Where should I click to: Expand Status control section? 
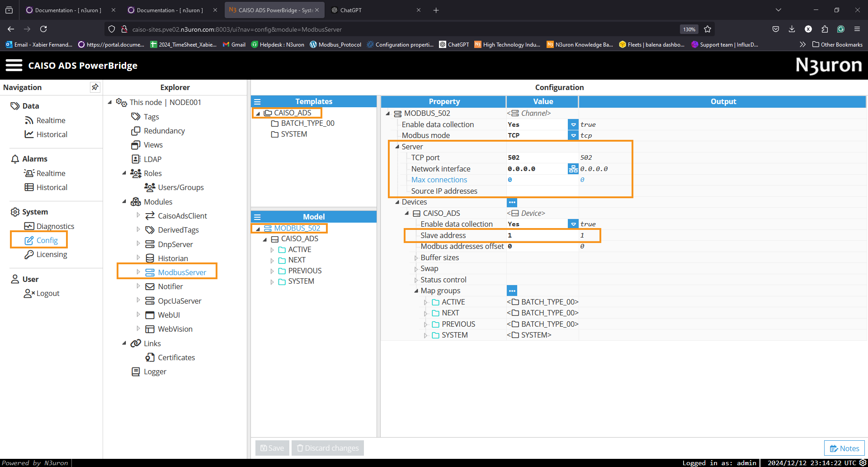[x=416, y=280]
